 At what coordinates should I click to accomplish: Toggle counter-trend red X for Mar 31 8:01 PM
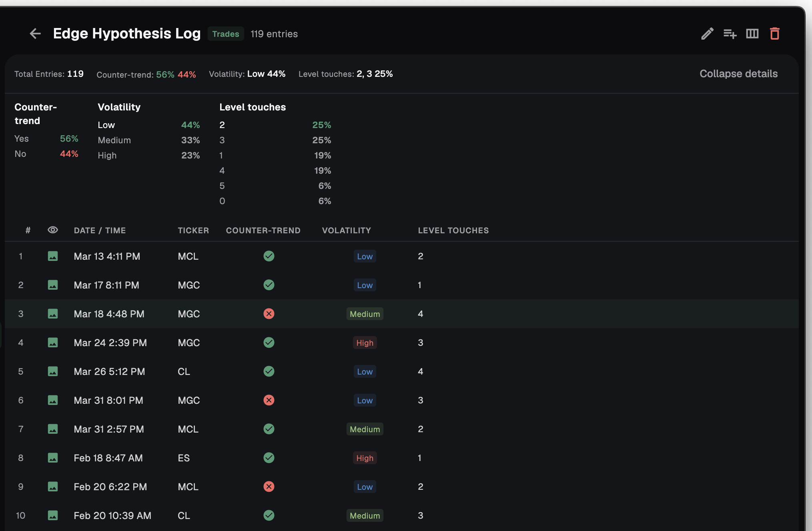coord(269,400)
